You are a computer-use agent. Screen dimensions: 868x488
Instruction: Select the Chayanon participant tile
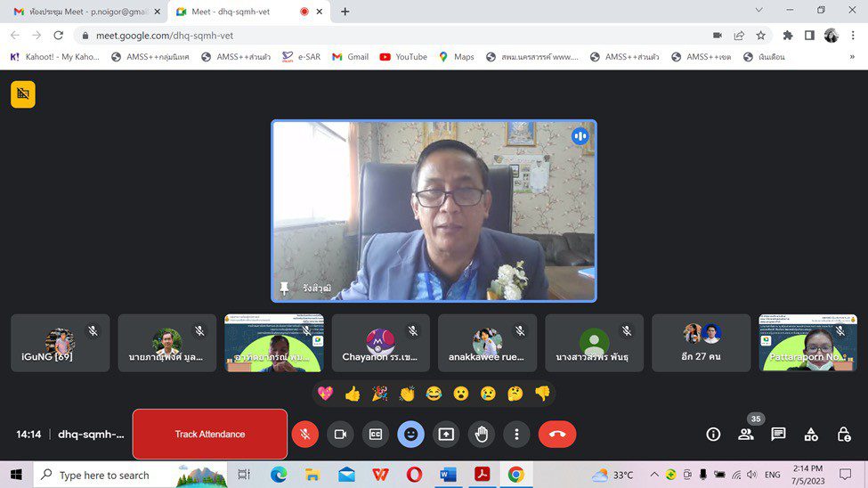[x=380, y=343]
